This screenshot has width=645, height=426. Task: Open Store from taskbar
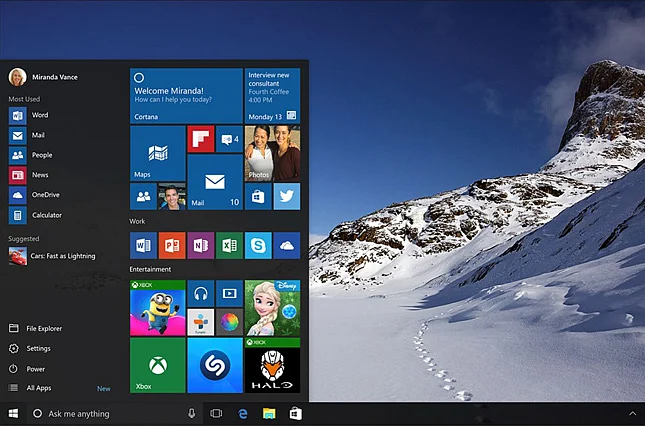click(x=296, y=414)
